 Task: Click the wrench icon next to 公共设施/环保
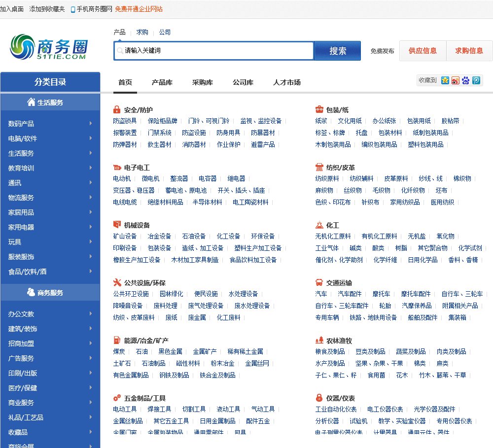click(x=117, y=282)
